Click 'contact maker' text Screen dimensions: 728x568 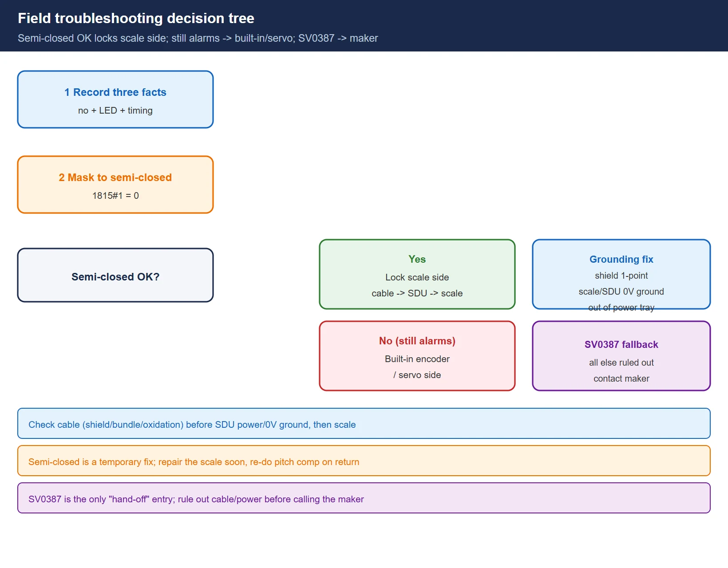621,379
